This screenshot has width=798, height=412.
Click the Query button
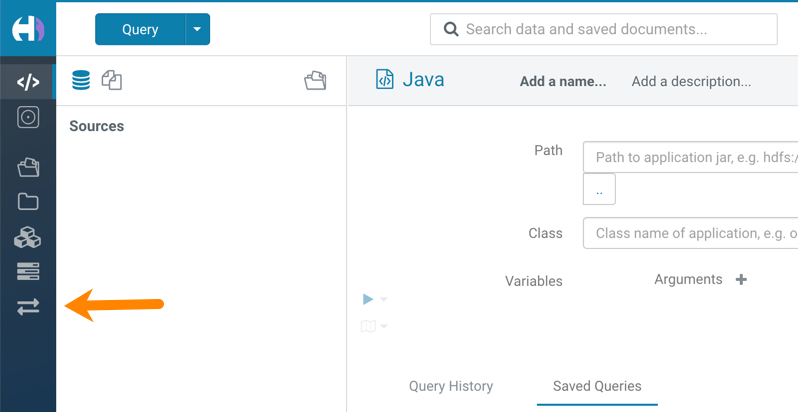140,29
